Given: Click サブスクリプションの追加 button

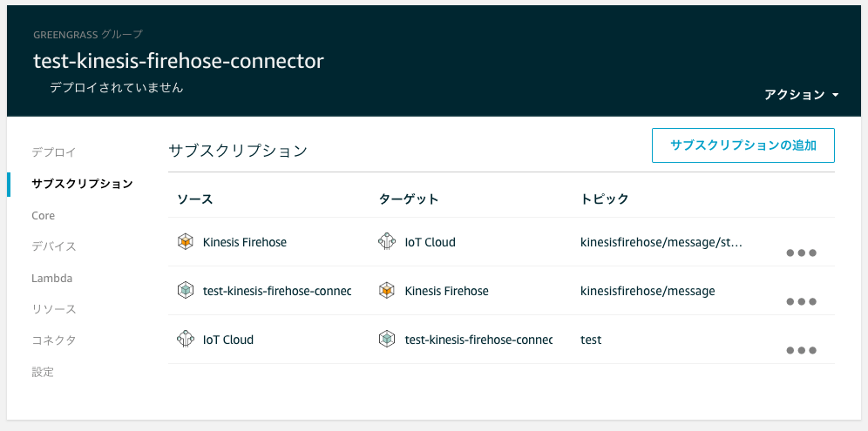Looking at the screenshot, I should pos(743,145).
